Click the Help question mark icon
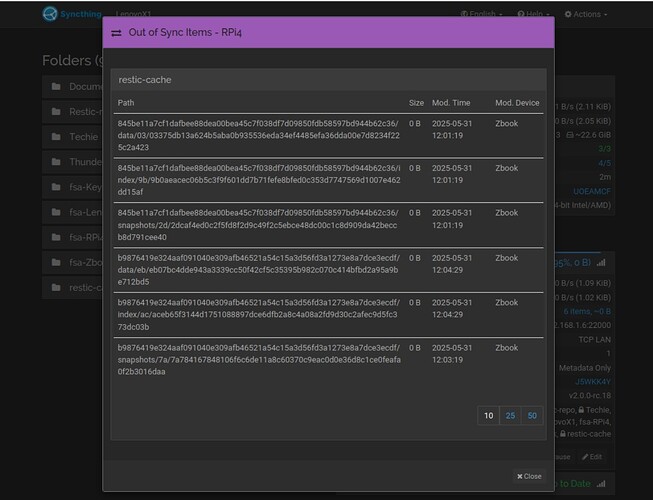 (x=521, y=14)
